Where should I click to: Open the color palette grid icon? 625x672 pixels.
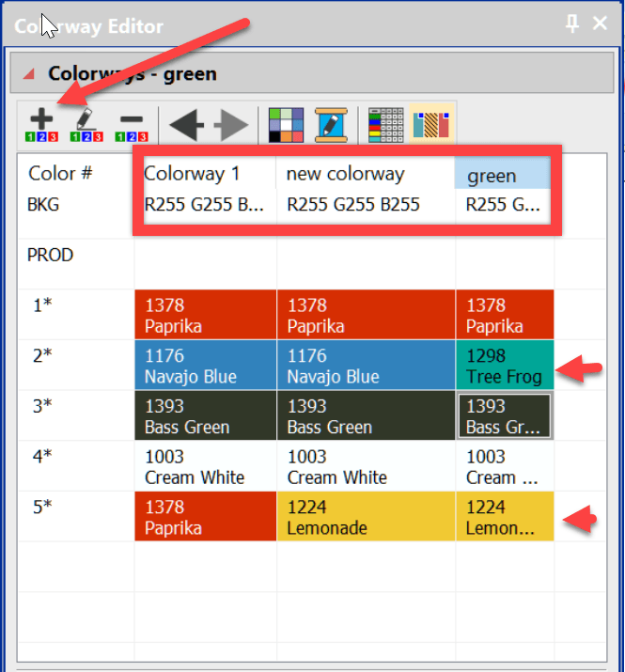(x=286, y=125)
